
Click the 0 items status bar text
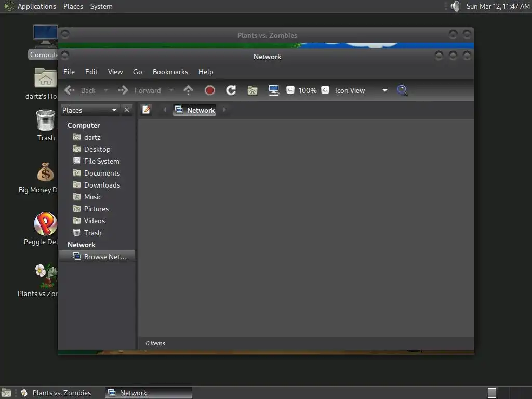pyautogui.click(x=155, y=343)
